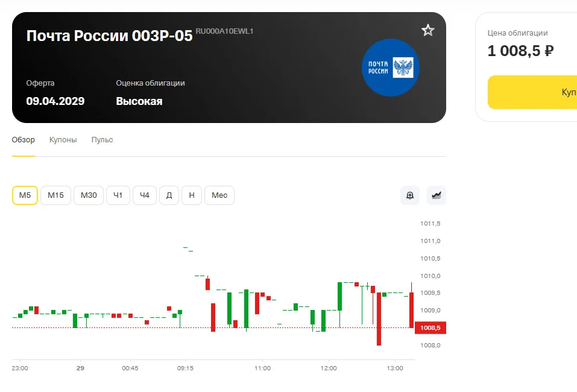
Task: Click the 12:00 time axis label
Action: pos(329,368)
